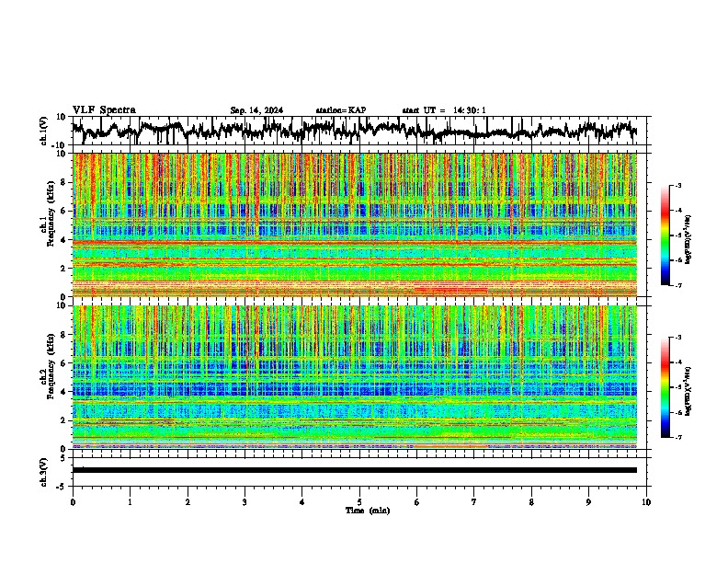Click the "-10" tick on ch.1(V) axis

[60, 145]
